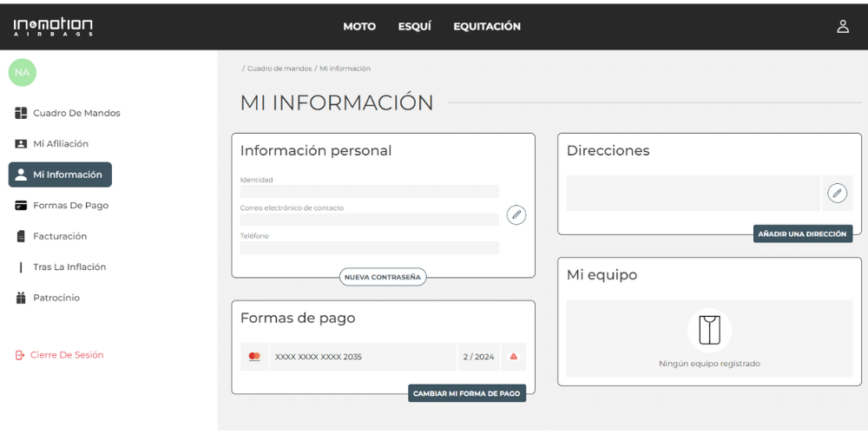The width and height of the screenshot is (868, 434).
Task: Click the In&motion Airbags logo
Action: (x=53, y=27)
